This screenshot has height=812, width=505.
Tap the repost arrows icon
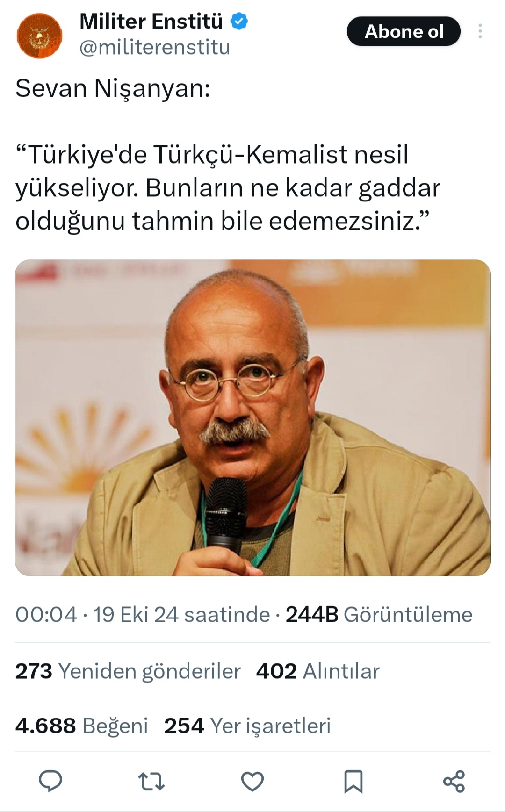coord(151,781)
